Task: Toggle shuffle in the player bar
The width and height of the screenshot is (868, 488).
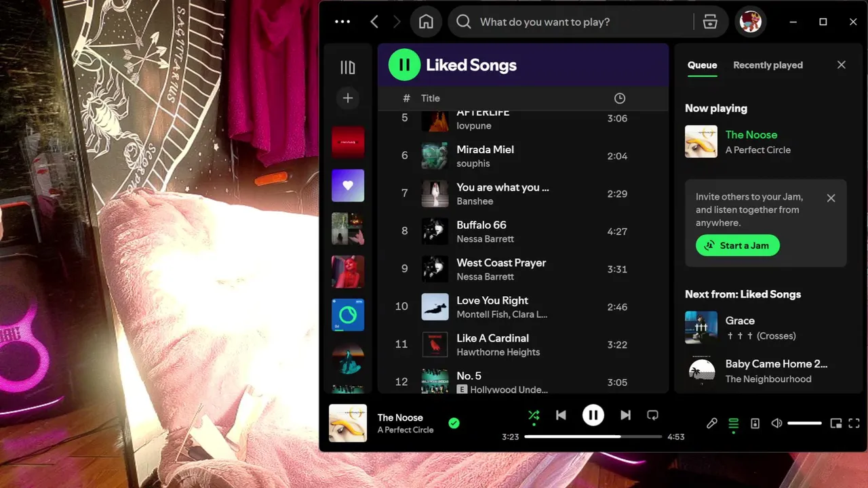Action: coord(534,415)
